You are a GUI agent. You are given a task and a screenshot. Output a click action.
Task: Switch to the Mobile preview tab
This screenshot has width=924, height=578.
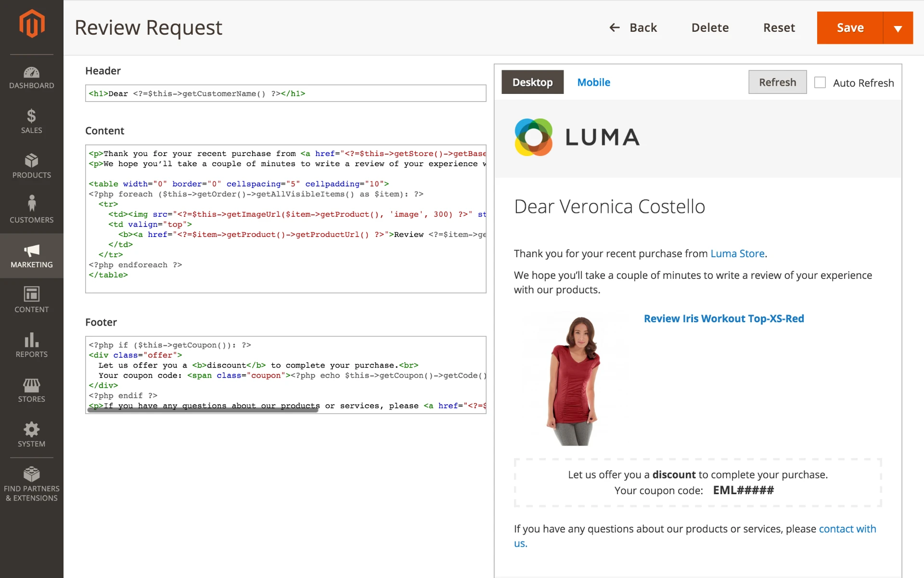(x=593, y=82)
